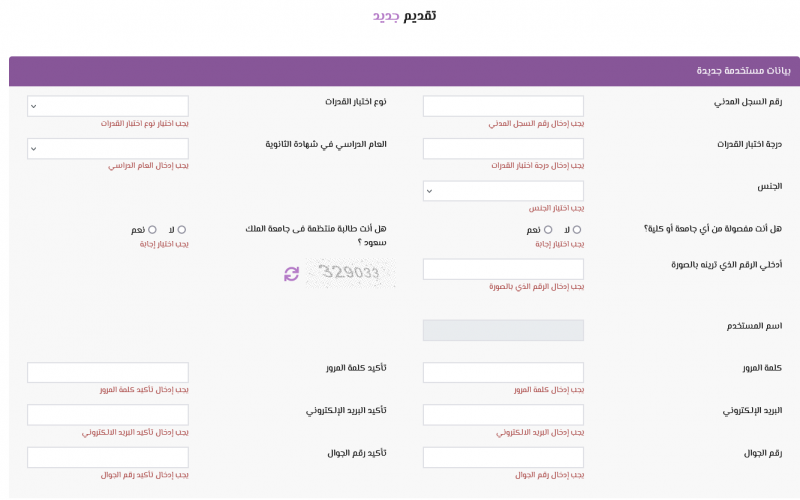Click the label أدخلي الرقم الذي ترينه بالصورة

coord(727,265)
